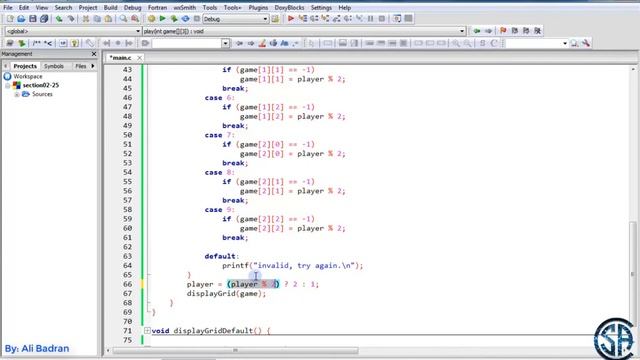The width and height of the screenshot is (640, 360).
Task: Click the horizontal editor scrollbar thumb
Action: point(236,350)
